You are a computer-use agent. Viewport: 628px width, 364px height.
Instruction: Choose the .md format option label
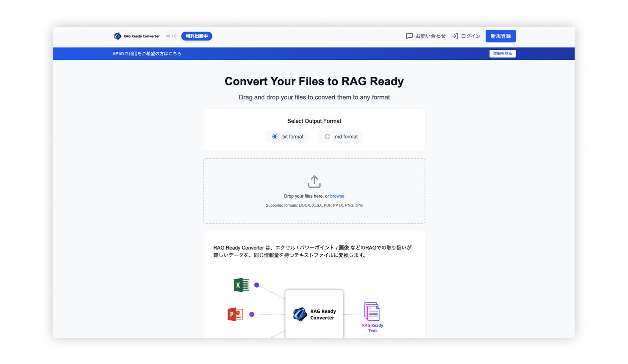click(x=345, y=137)
